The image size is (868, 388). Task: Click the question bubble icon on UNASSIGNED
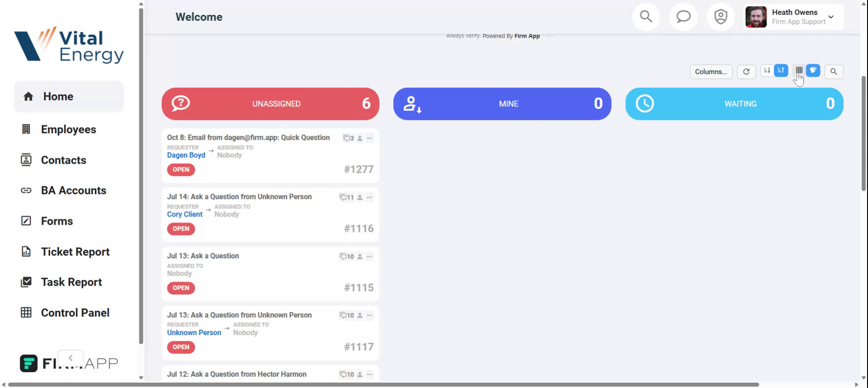click(181, 104)
